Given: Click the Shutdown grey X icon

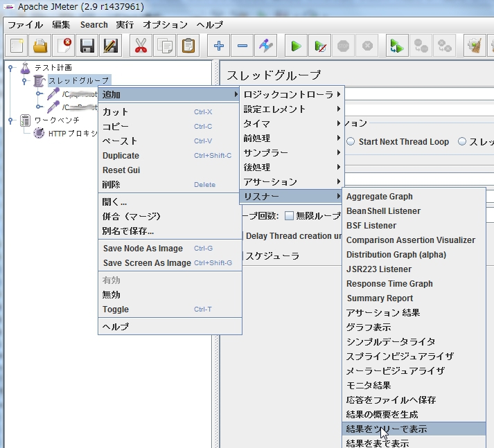Looking at the screenshot, I should coord(367,46).
